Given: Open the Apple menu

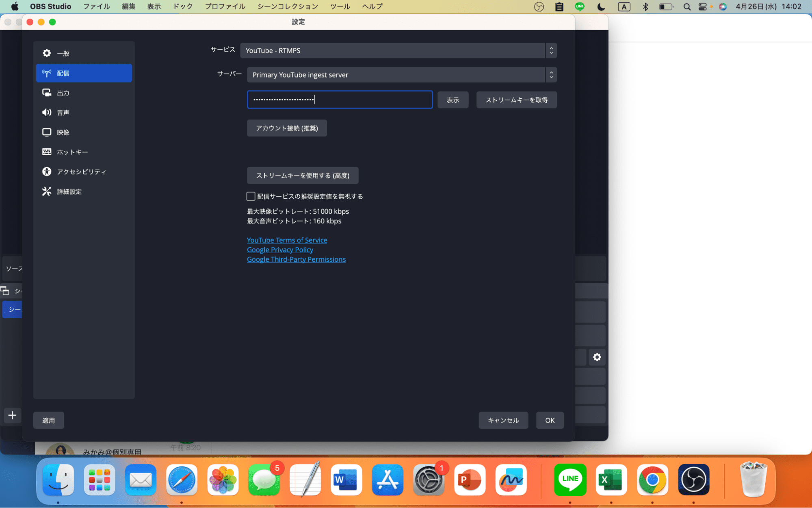Looking at the screenshot, I should click(x=15, y=7).
